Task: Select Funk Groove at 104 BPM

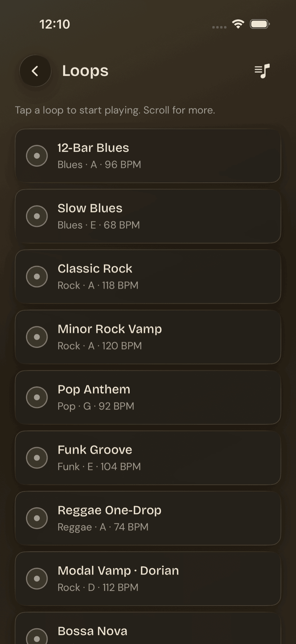Action: [148, 458]
